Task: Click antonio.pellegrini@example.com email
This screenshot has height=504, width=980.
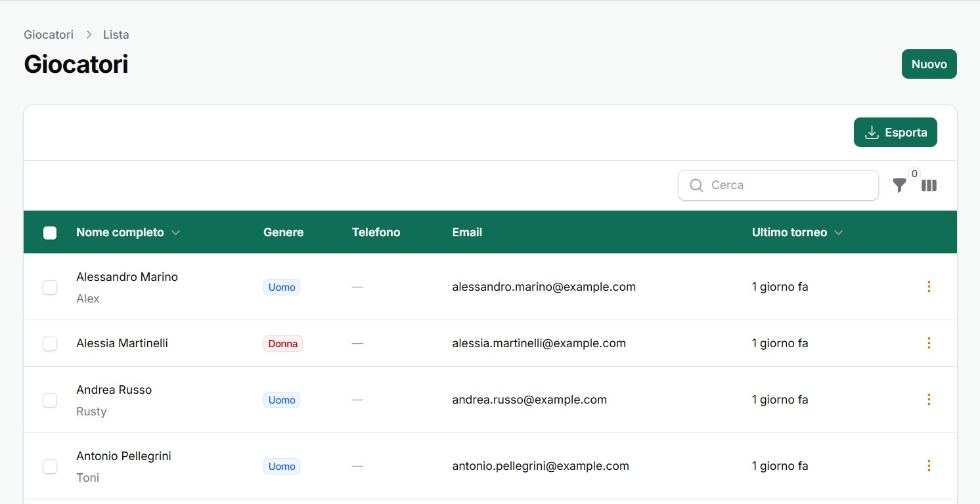Action: tap(541, 466)
